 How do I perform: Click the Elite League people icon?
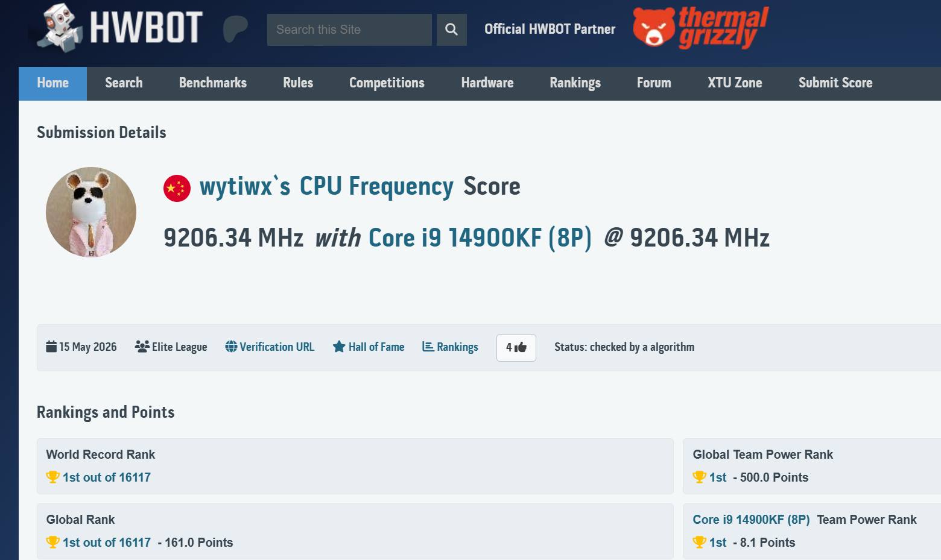pyautogui.click(x=142, y=347)
